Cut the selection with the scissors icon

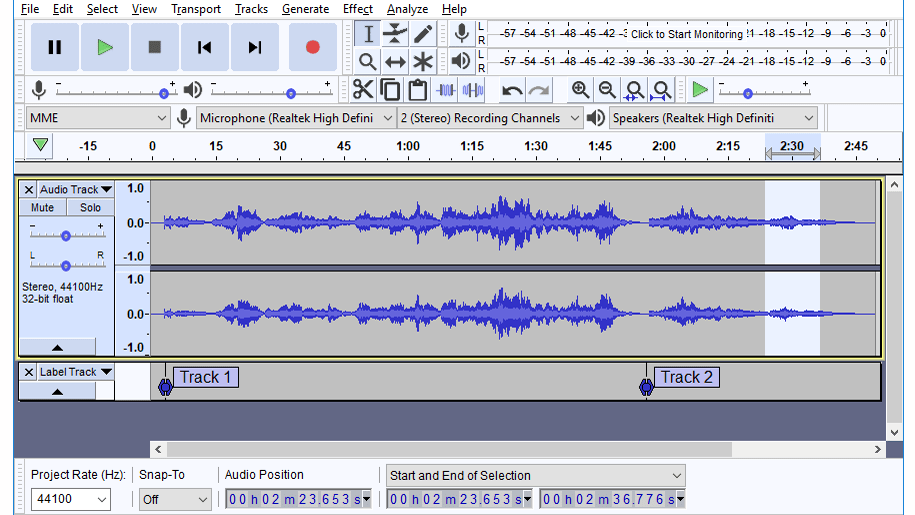tap(363, 90)
